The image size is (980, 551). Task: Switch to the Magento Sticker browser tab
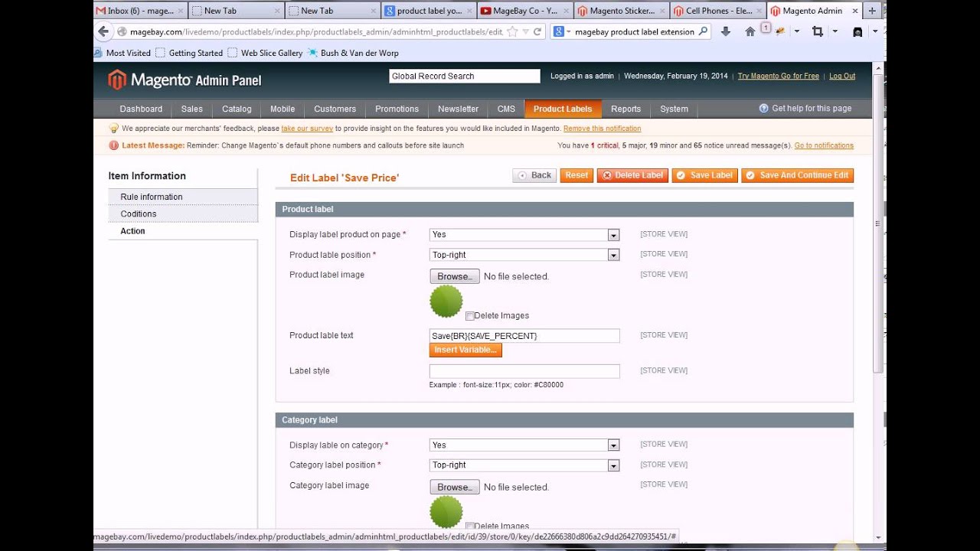[620, 11]
